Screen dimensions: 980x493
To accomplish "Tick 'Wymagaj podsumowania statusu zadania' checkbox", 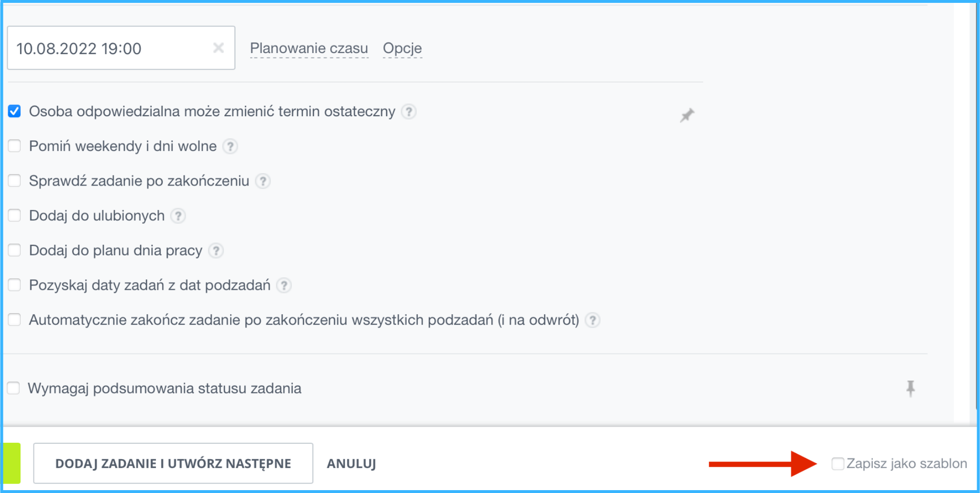I will coord(13,388).
